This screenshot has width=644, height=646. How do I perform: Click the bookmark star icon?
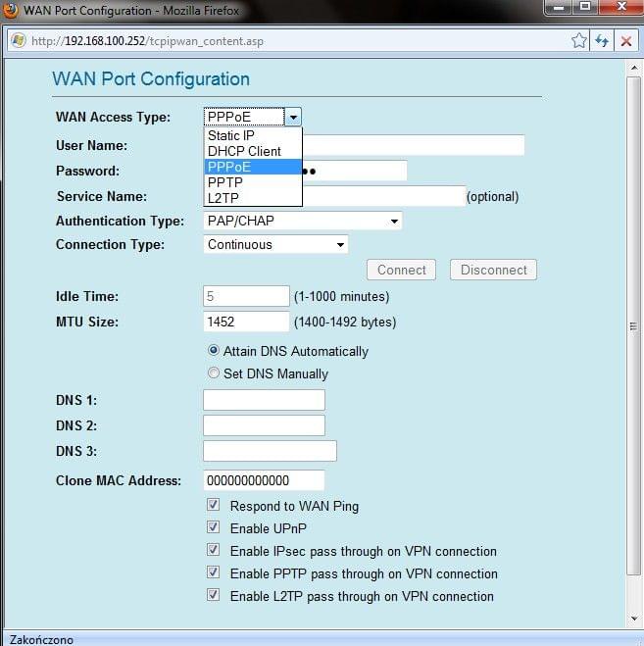click(x=579, y=41)
